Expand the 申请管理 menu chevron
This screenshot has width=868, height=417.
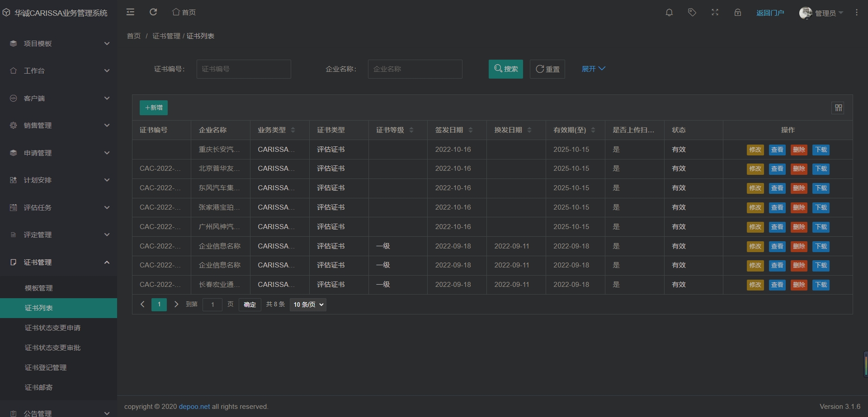[107, 153]
